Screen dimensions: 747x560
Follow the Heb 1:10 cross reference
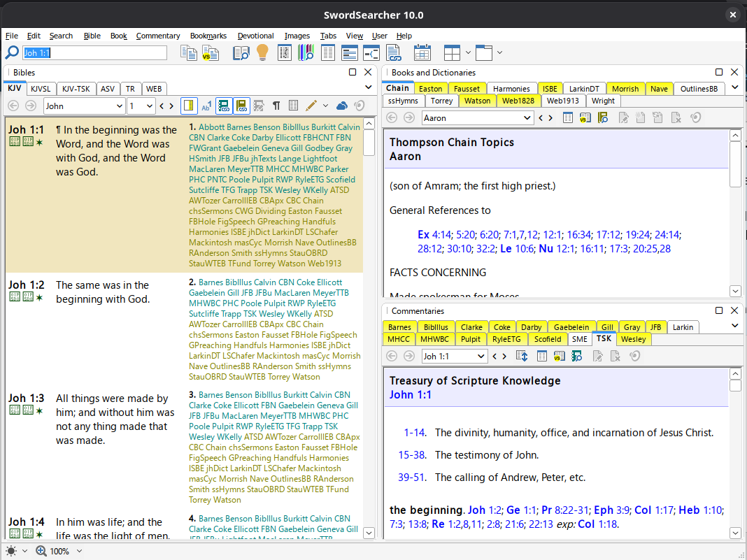[700, 510]
